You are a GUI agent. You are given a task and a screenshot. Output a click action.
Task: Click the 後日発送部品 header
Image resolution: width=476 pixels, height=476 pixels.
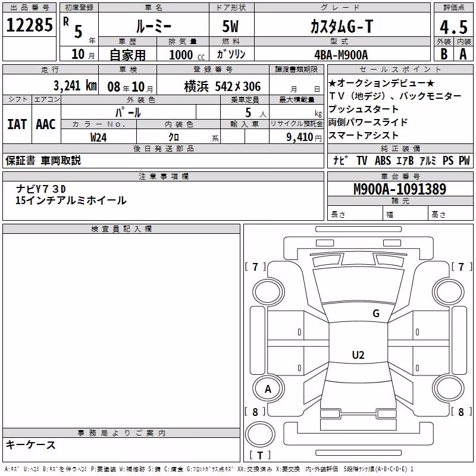coord(163,148)
